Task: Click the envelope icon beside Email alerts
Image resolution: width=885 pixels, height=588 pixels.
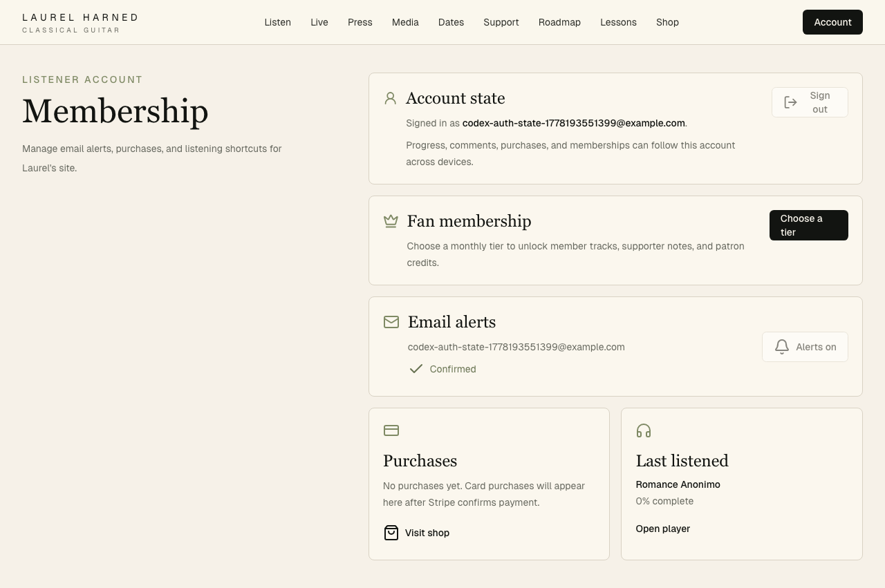Action: 391,322
